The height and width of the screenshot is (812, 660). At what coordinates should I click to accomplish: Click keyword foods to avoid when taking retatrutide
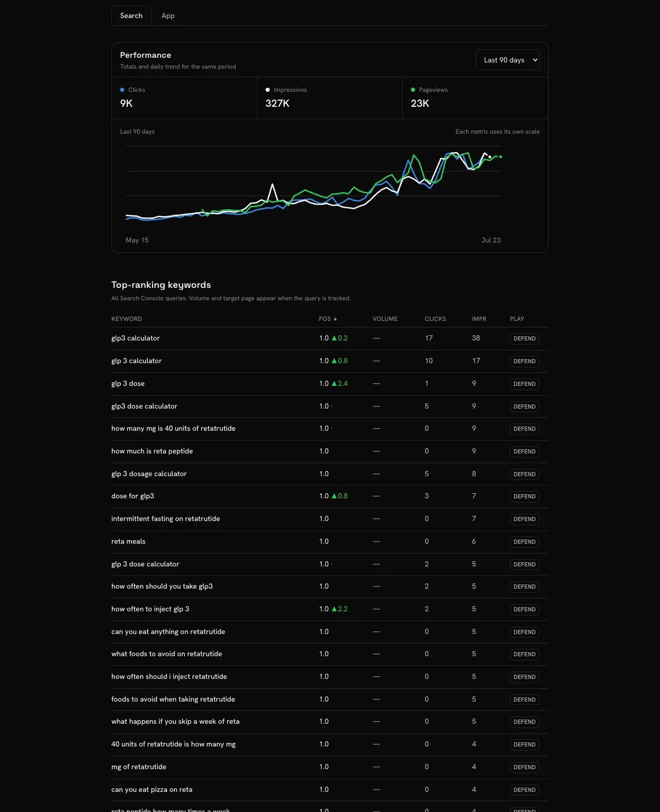(173, 700)
